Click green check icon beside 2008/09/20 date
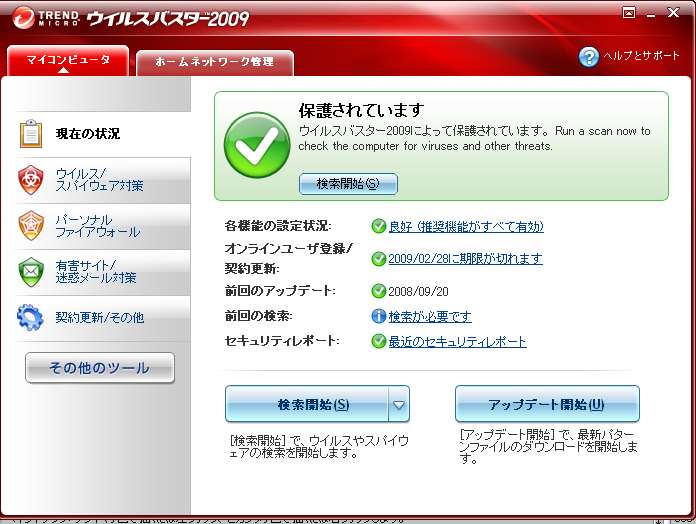The image size is (696, 524). tap(378, 291)
